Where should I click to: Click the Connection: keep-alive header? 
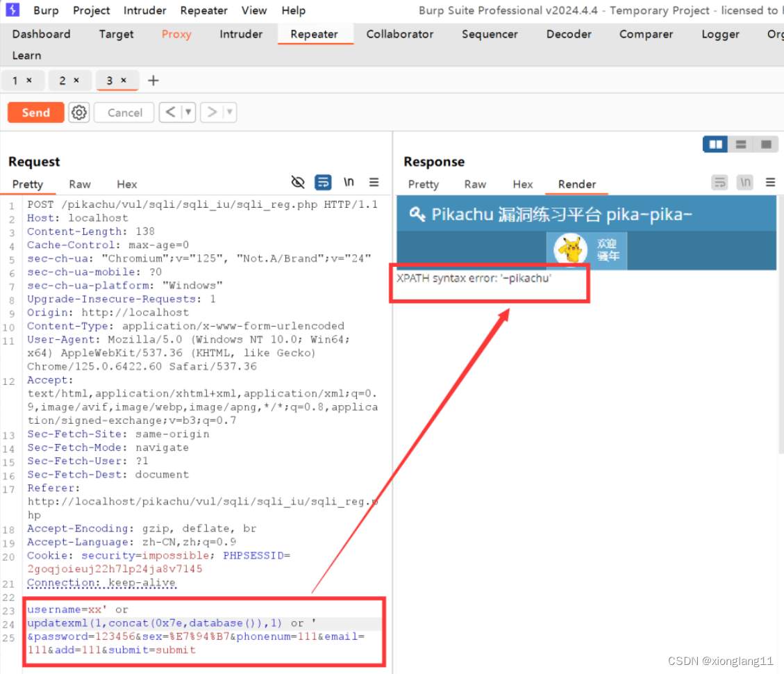coord(101,582)
